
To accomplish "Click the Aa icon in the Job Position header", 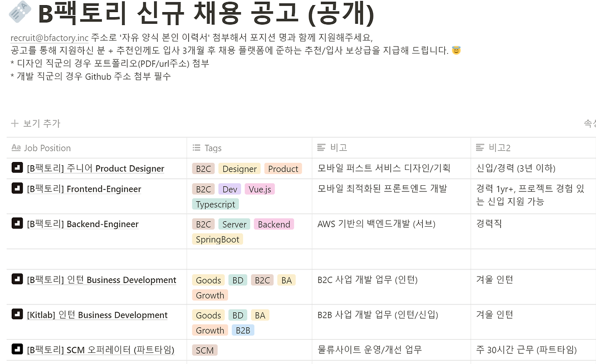I will pos(16,148).
